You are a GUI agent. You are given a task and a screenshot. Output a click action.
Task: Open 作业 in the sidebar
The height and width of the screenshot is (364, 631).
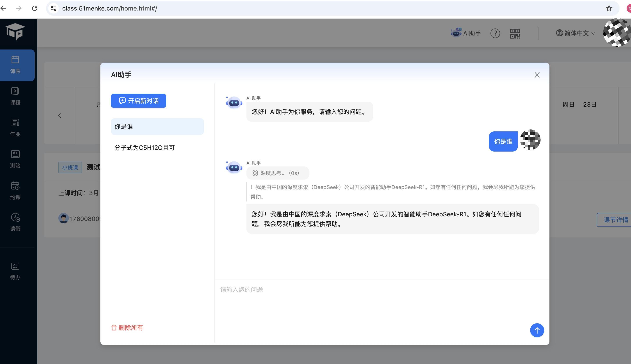tap(15, 127)
